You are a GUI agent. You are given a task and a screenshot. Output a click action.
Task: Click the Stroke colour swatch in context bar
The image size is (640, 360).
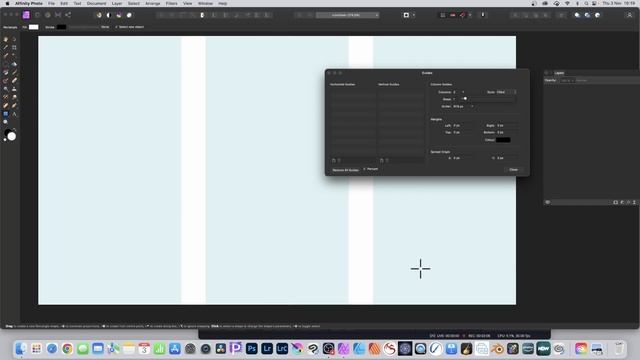[61, 27]
